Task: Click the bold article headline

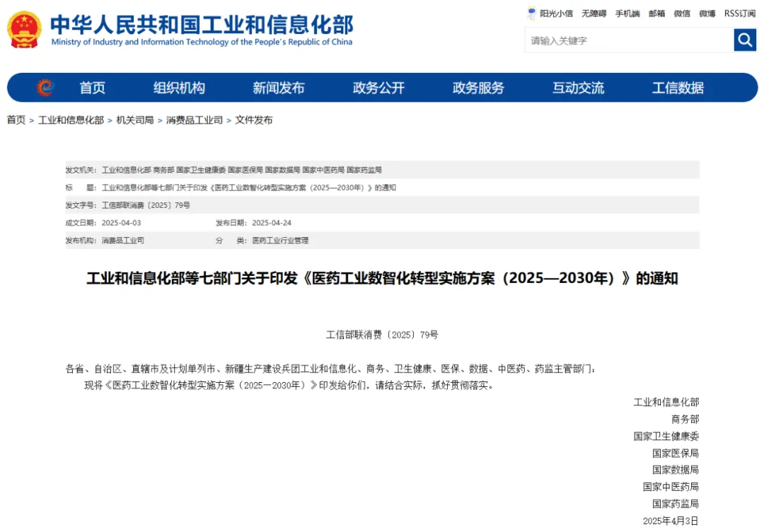Action: click(x=383, y=278)
